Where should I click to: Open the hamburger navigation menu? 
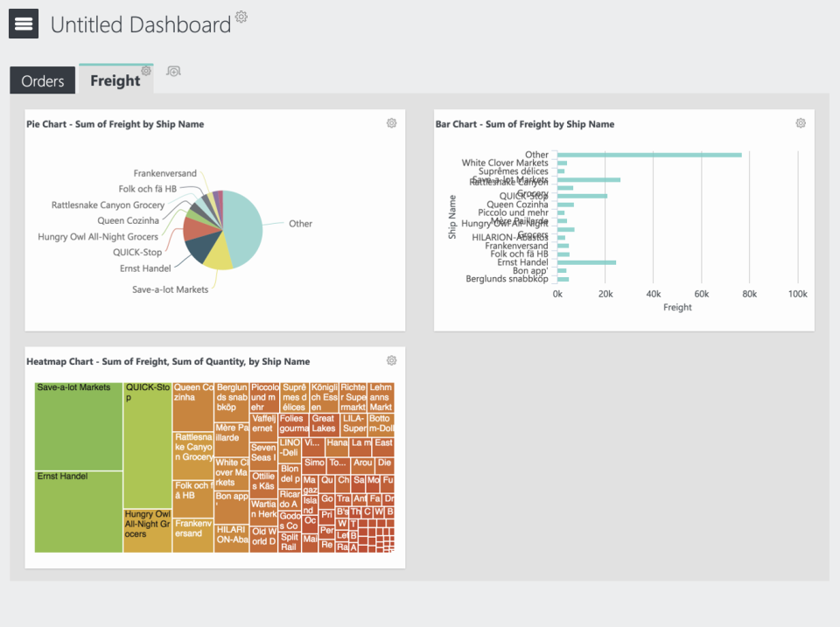coord(23,24)
